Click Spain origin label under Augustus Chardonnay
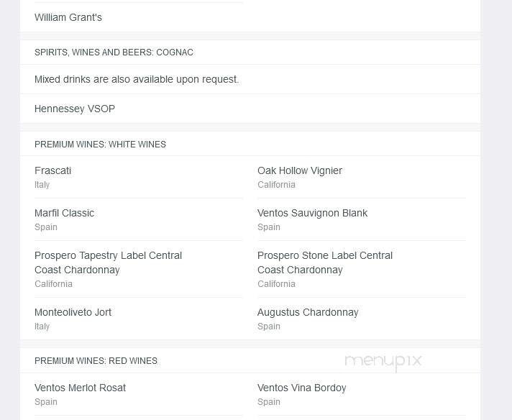This screenshot has width=512, height=420. coord(269,327)
